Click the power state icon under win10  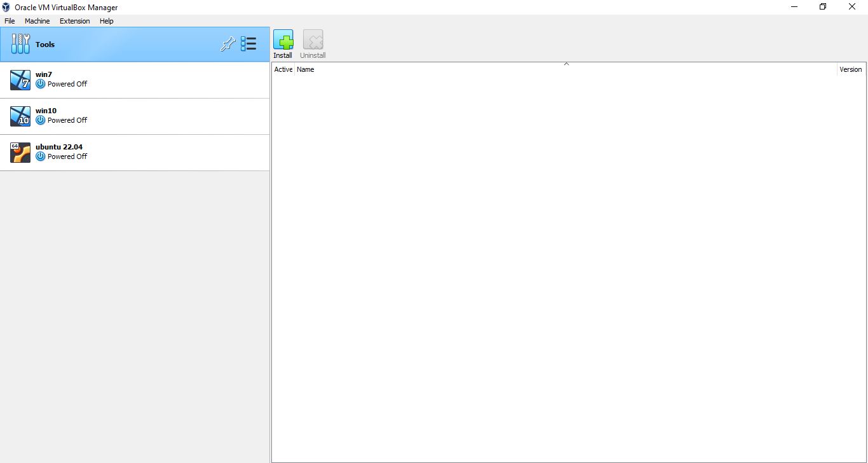tap(41, 120)
